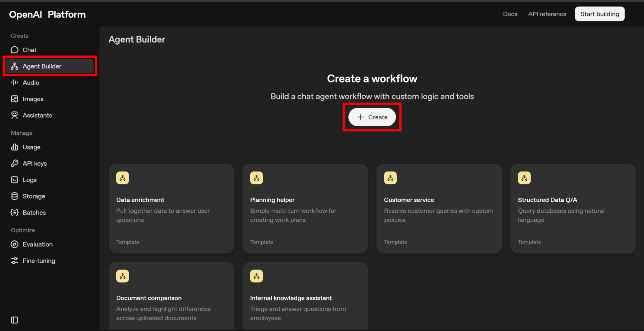Open Evaluation under Optimize

coord(37,244)
